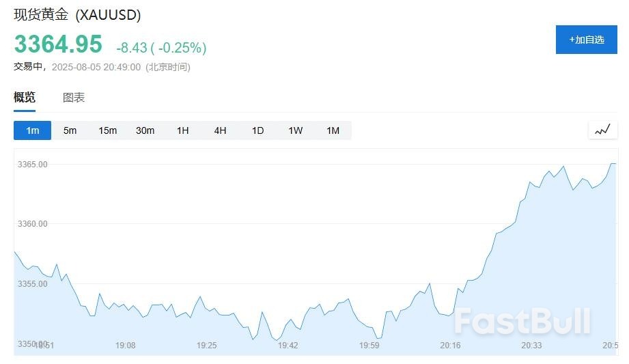Select the 1M monthly interval

coord(333,130)
